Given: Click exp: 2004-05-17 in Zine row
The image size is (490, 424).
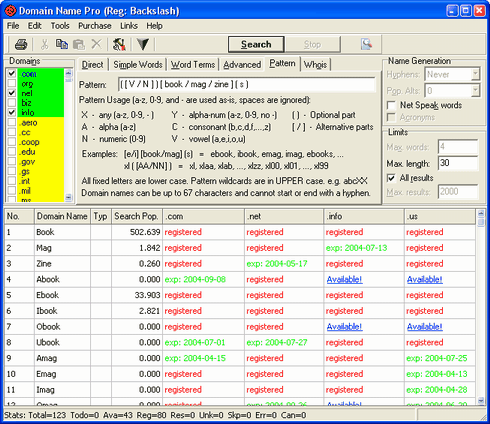Looking at the screenshot, I should click(277, 264).
